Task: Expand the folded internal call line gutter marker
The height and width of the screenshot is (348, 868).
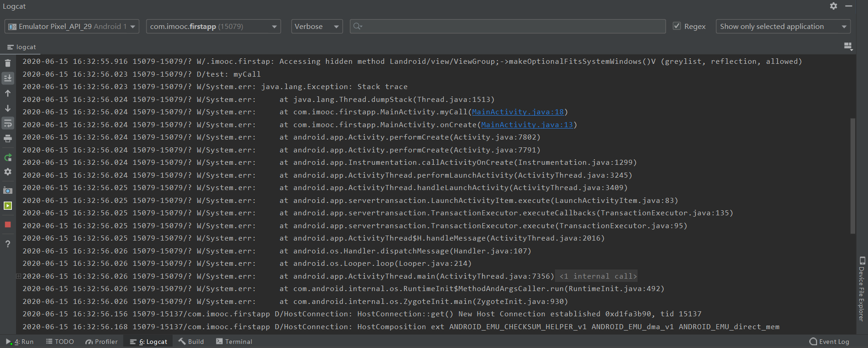Action: [x=18, y=276]
